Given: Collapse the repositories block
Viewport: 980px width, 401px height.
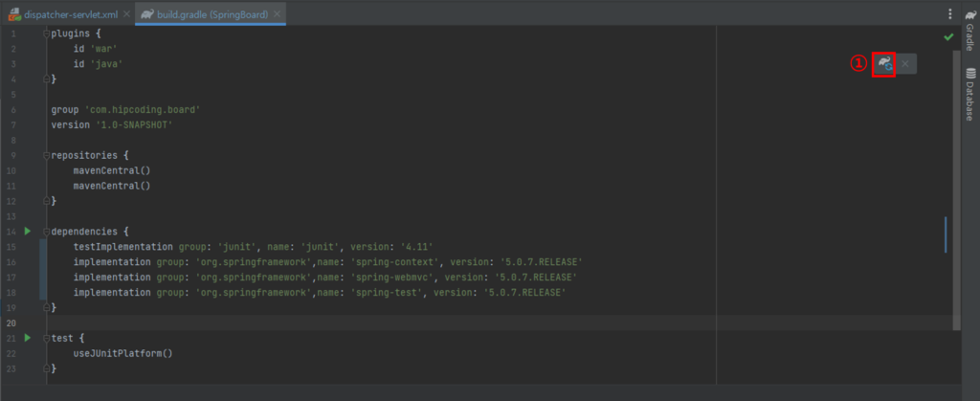Looking at the screenshot, I should 46,155.
